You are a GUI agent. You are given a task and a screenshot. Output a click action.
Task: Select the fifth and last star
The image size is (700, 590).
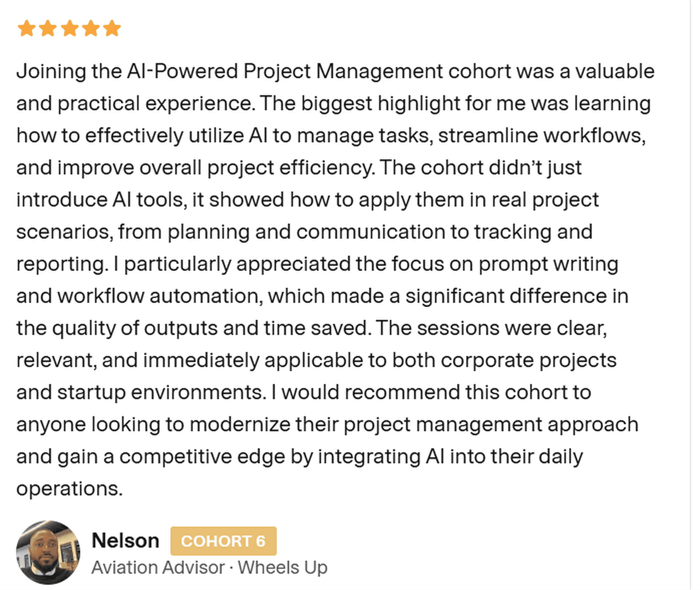112,28
